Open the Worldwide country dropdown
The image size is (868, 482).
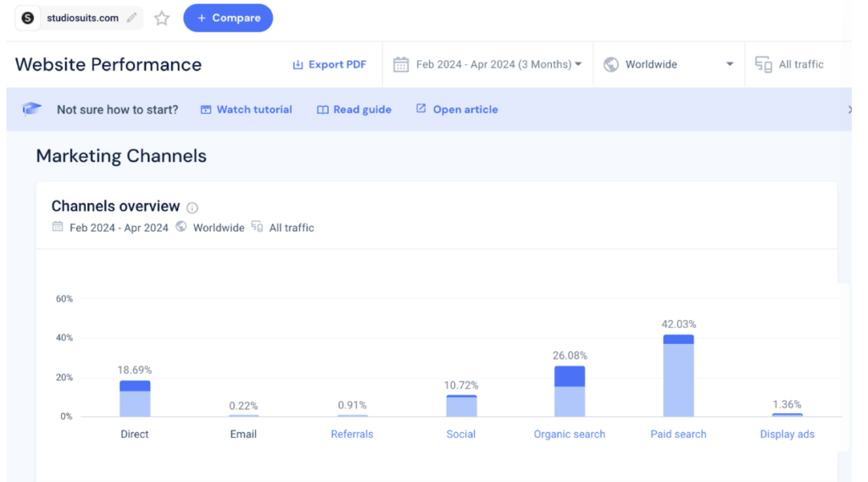click(669, 64)
